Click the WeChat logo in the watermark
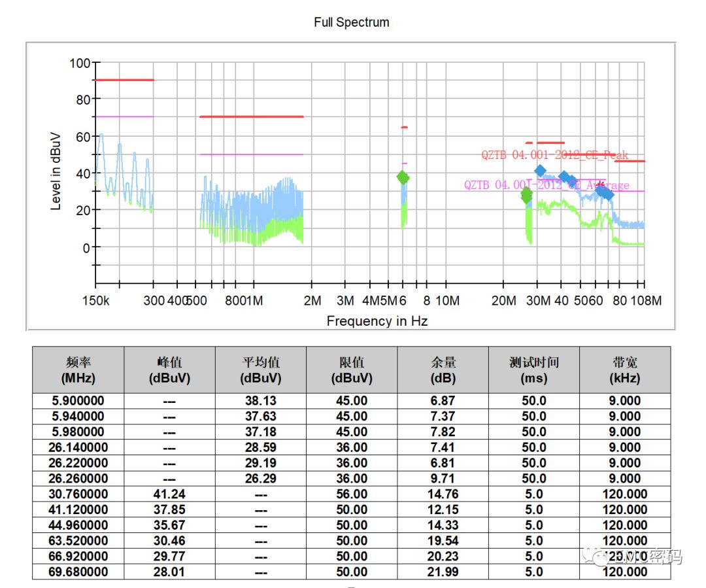The width and height of the screenshot is (706, 588). pyautogui.click(x=599, y=556)
